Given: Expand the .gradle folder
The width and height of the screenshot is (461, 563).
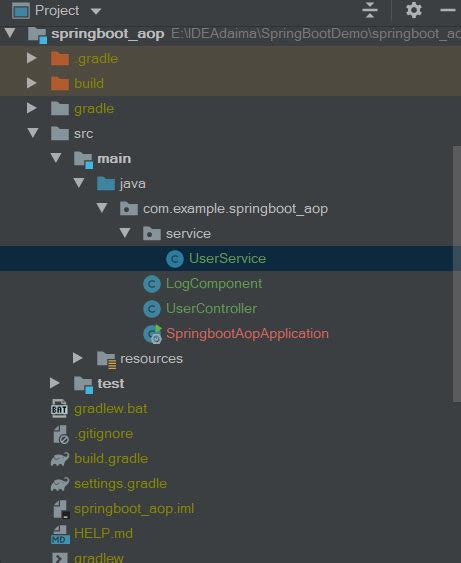Looking at the screenshot, I should 32,58.
